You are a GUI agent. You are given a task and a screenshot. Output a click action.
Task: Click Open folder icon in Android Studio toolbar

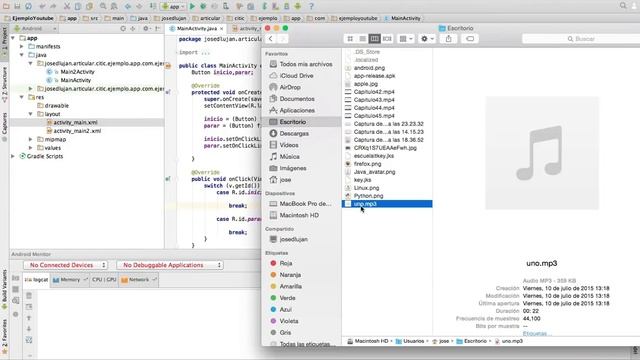click(6, 6)
